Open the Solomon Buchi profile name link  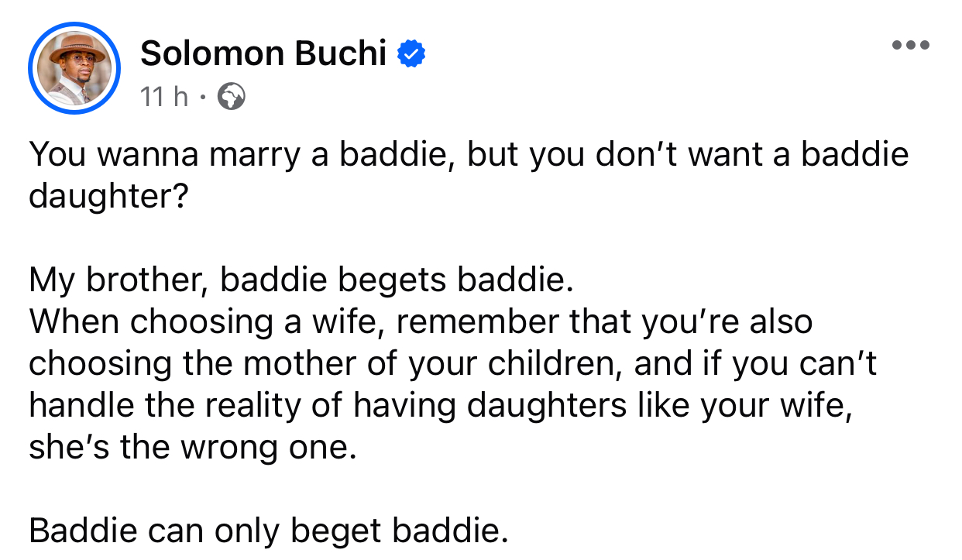click(x=263, y=53)
